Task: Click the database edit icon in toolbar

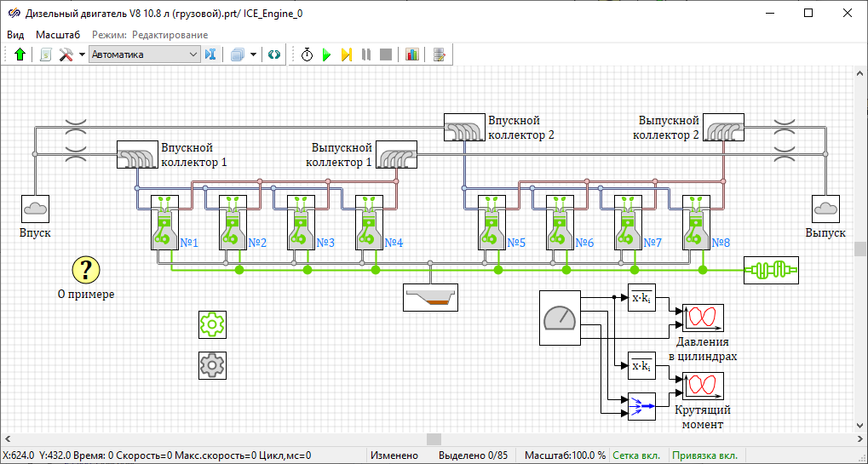Action: click(439, 54)
